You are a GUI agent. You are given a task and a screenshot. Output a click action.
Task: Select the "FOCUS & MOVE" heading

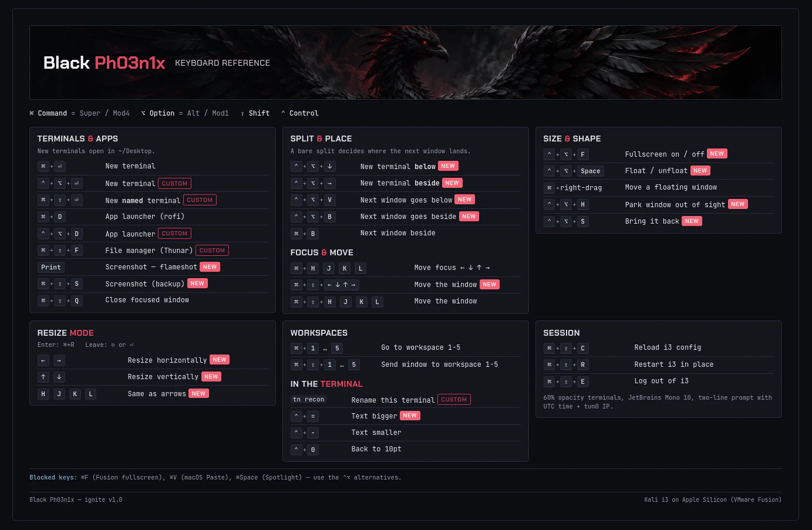322,252
